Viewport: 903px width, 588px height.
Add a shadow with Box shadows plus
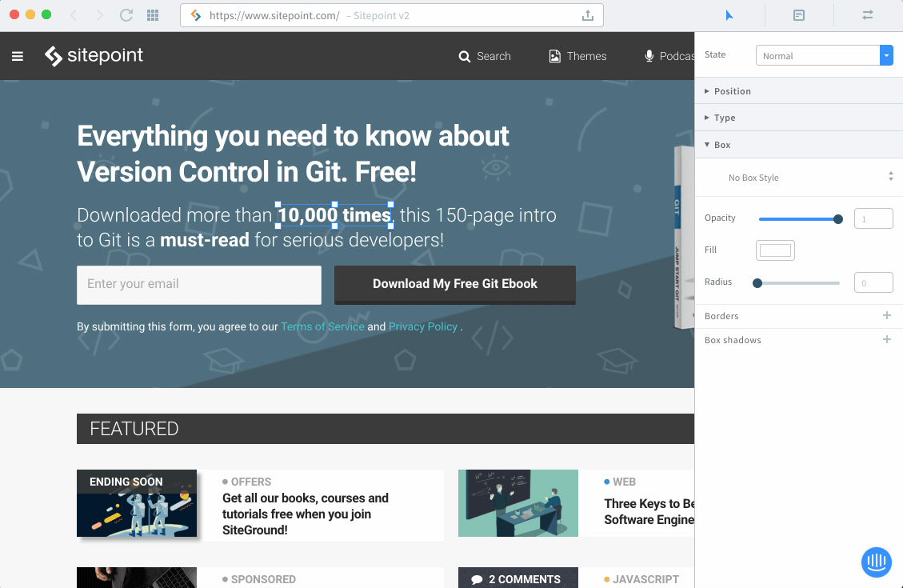coord(887,339)
